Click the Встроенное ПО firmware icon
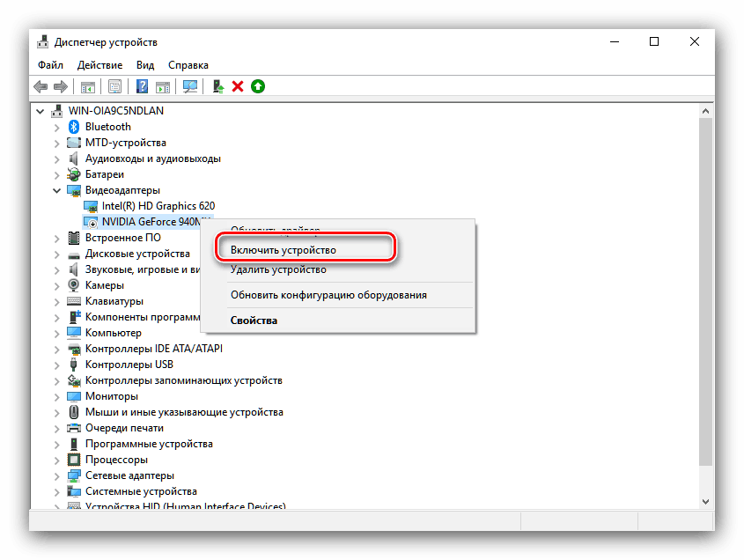Image resolution: width=744 pixels, height=560 pixels. (74, 238)
